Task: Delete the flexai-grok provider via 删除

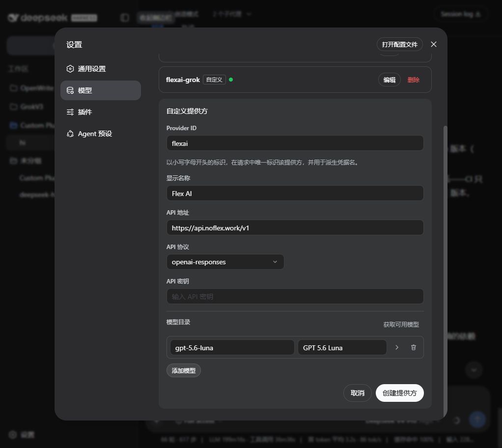Action: [413, 80]
